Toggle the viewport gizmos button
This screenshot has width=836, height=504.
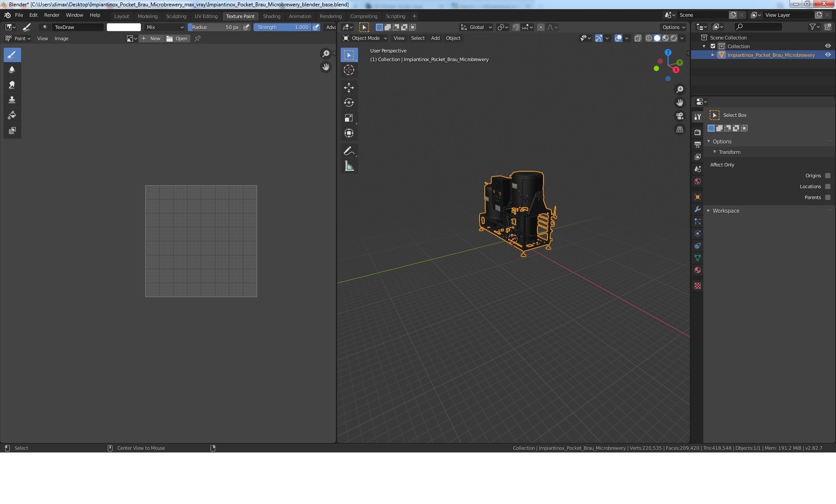pos(598,38)
